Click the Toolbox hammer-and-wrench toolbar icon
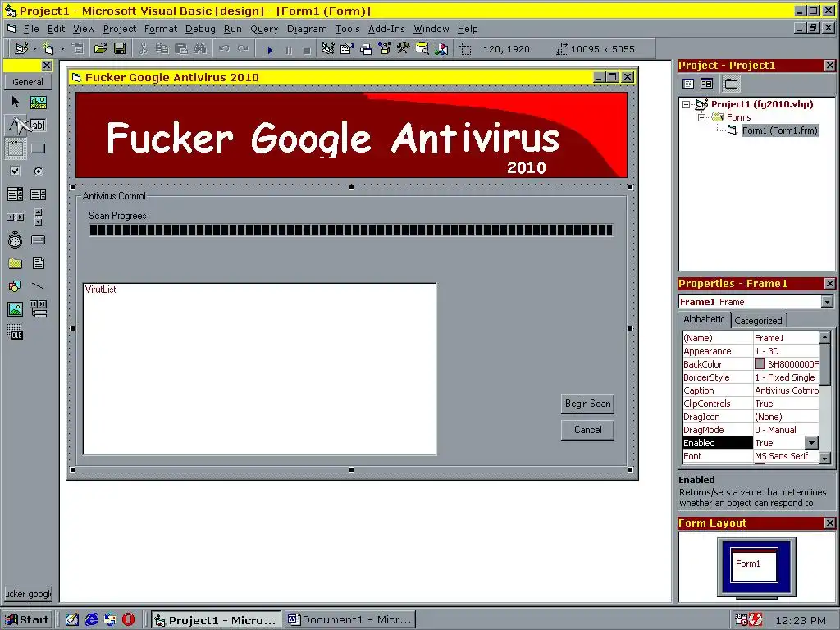Screen dimensions: 840x630 (404, 49)
